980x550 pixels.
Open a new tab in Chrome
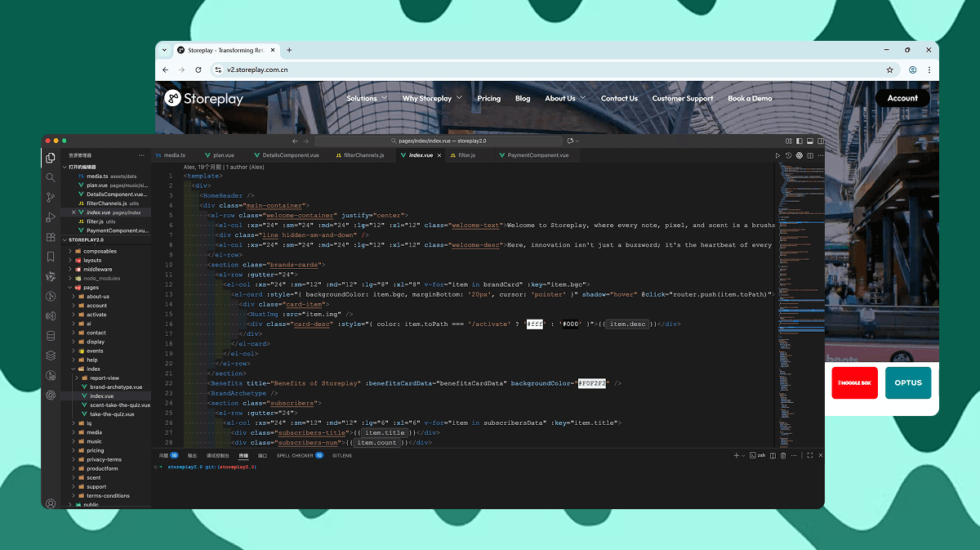coord(289,50)
